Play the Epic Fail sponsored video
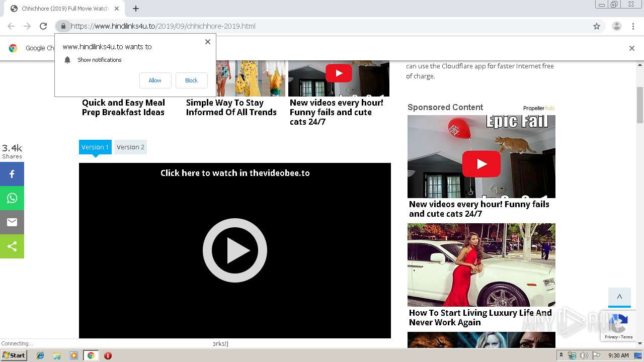The height and width of the screenshot is (362, 644). tap(481, 164)
